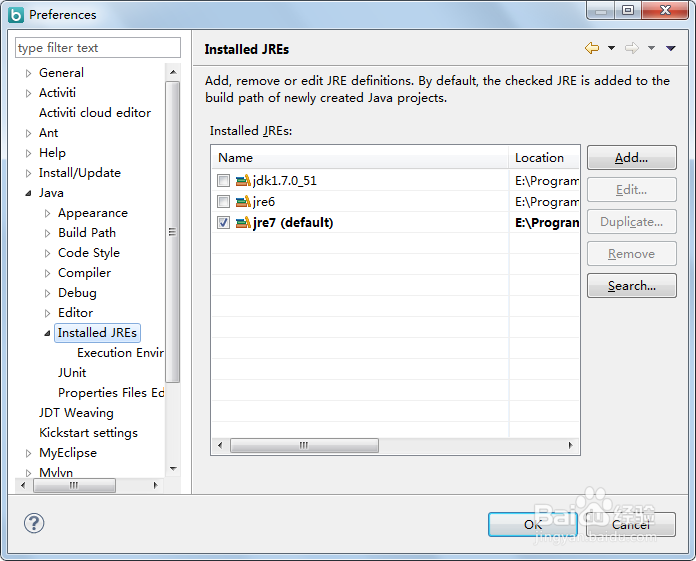Image resolution: width=696 pixels, height=561 pixels.
Task: Expand the Code Style node
Action: pyautogui.click(x=47, y=253)
